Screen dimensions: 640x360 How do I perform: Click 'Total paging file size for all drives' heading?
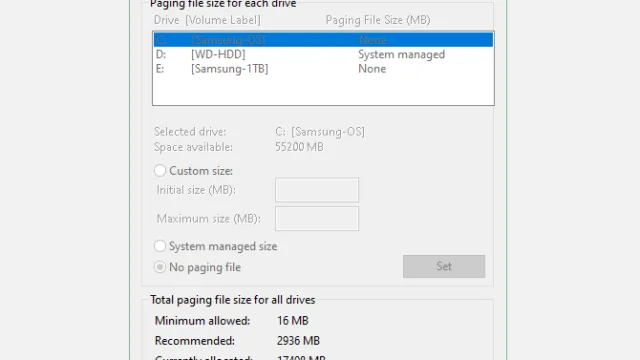(x=233, y=300)
